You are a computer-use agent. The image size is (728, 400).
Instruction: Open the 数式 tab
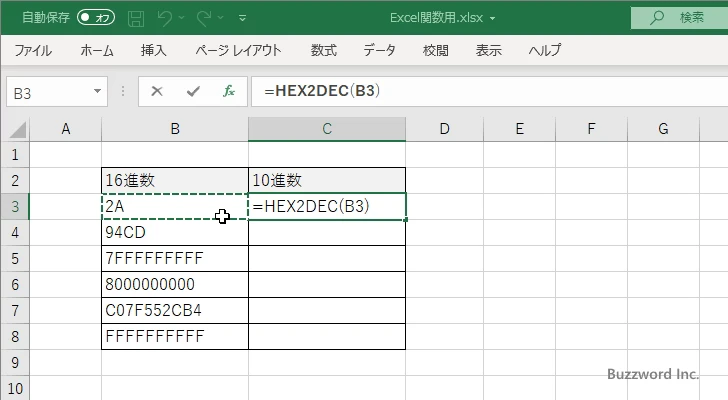pos(324,50)
